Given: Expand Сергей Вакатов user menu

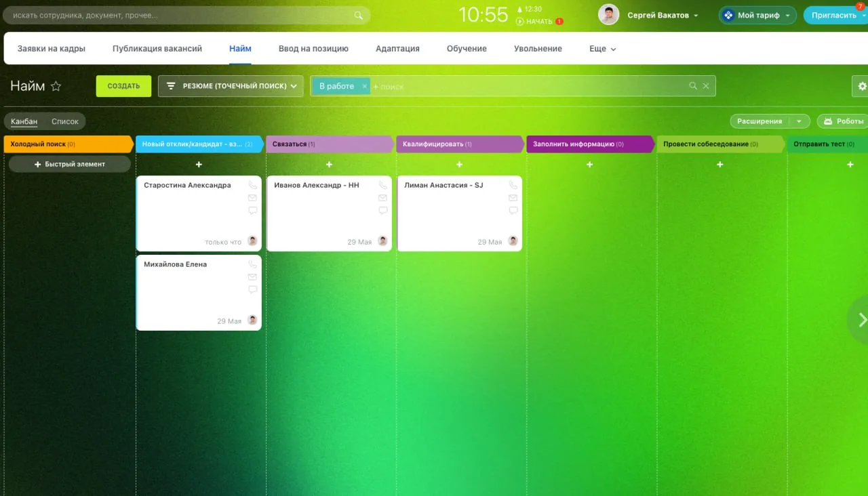Looking at the screenshot, I should click(663, 15).
